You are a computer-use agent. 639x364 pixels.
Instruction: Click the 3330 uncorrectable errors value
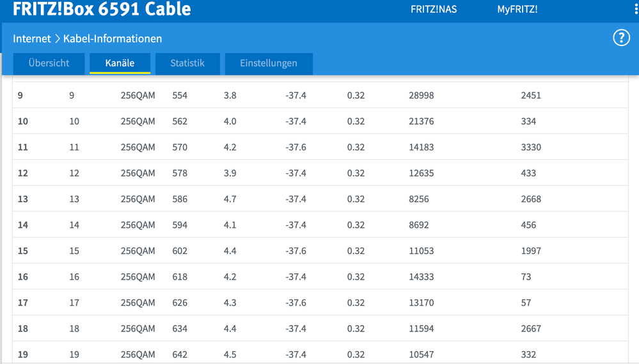531,147
